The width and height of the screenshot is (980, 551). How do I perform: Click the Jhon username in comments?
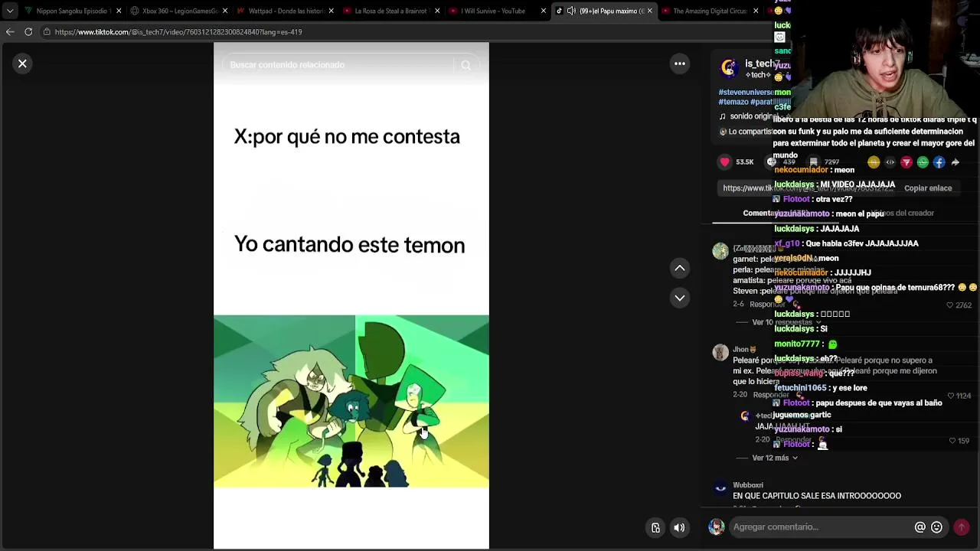click(x=741, y=350)
